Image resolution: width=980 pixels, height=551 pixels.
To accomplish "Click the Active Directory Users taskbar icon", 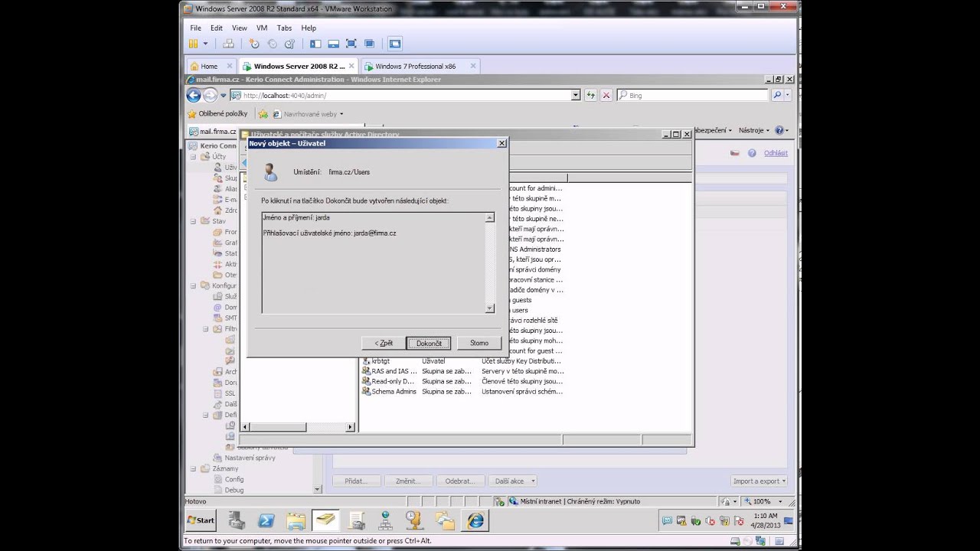I will tap(326, 520).
